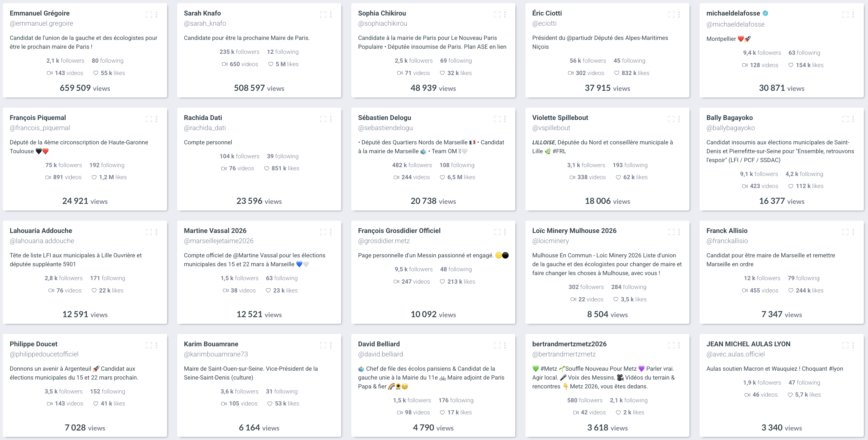The height and width of the screenshot is (440, 868).
Task: Open the options menu on Lahouaria Addouche's card
Action: click(x=156, y=232)
